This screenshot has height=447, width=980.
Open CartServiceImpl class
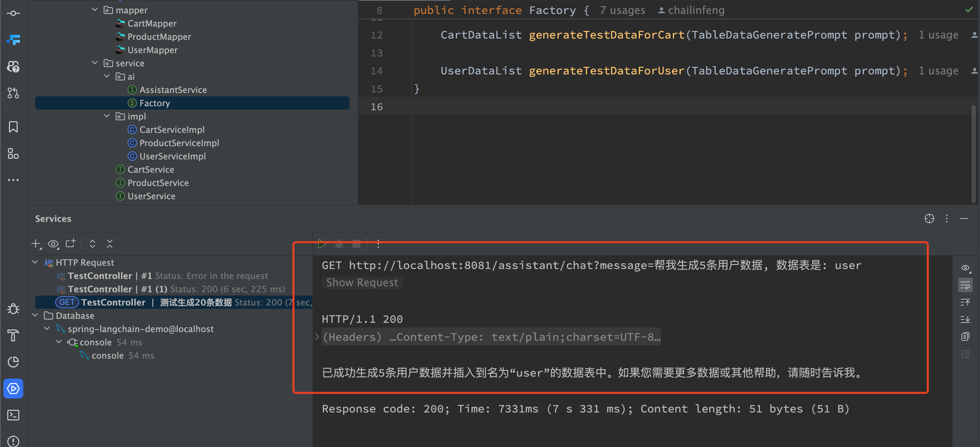(x=172, y=130)
